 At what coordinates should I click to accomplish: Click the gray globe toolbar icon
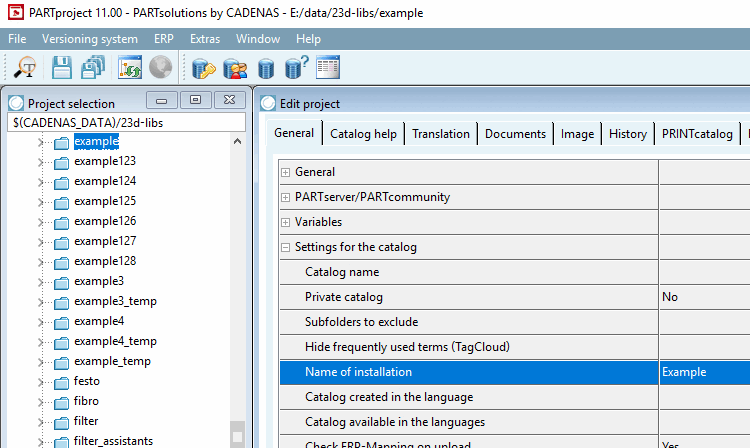coord(160,67)
